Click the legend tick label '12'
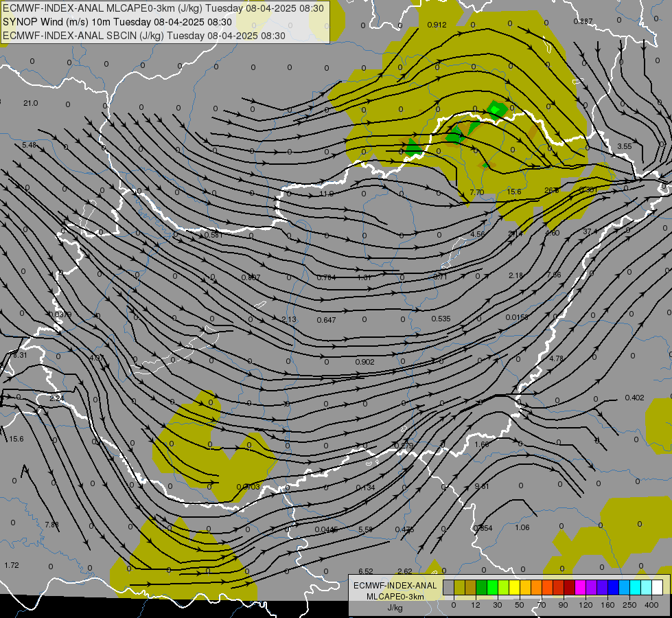Viewport: 672px width, 618px height. tap(475, 605)
